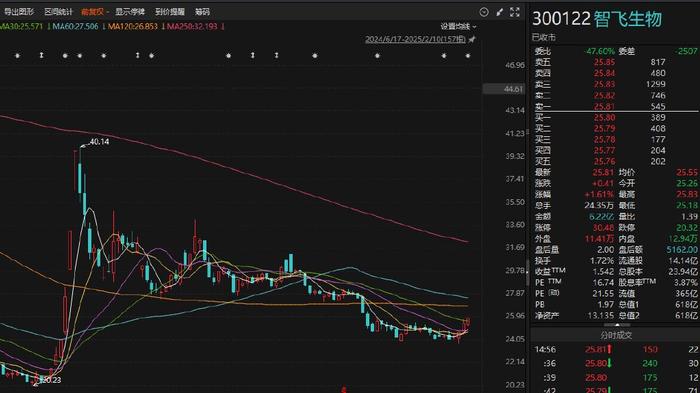Image resolution: width=700 pixels, height=393 pixels.
Task: Switch chart to fullscreen view
Action: coord(515,12)
